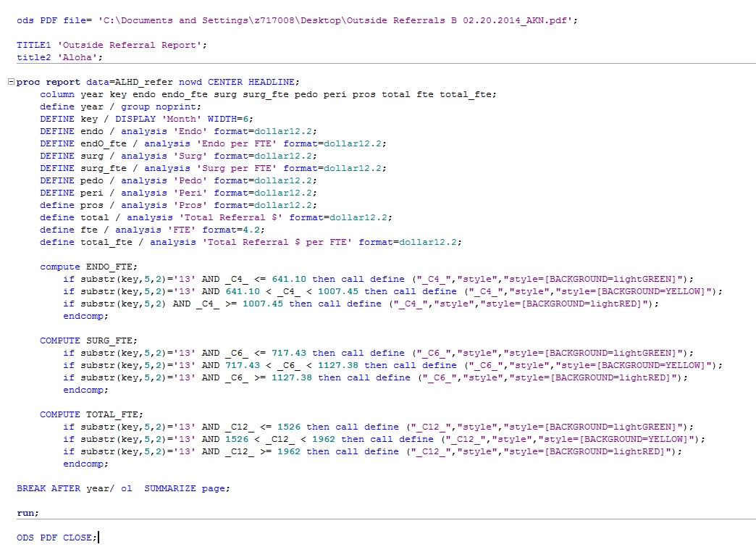Click the 'ODS PDF CLOSE;' statement
The width and height of the screenshot is (756, 560).
pyautogui.click(x=57, y=538)
